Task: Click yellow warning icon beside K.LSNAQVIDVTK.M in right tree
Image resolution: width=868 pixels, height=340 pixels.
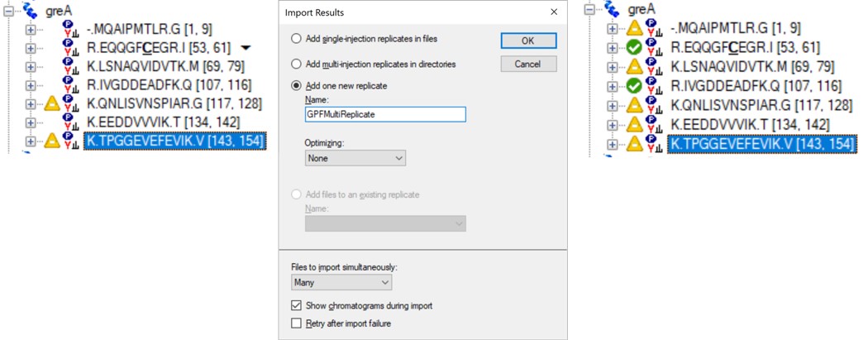Action: point(633,66)
